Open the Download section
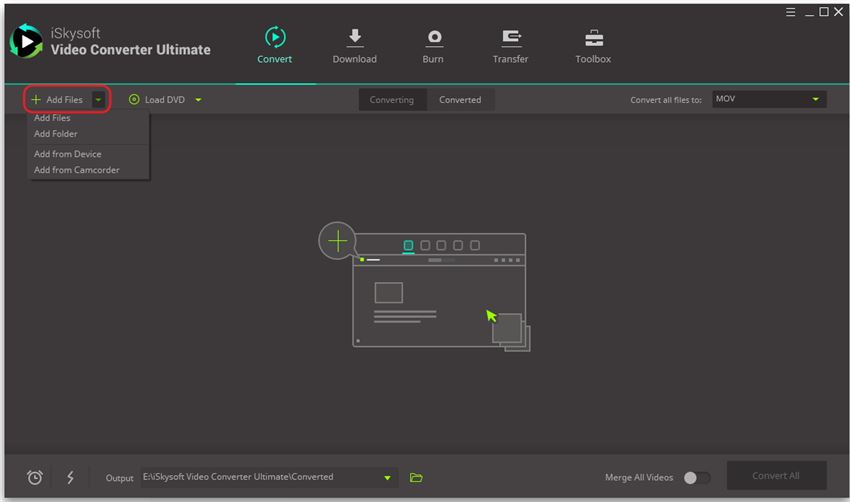 click(354, 46)
